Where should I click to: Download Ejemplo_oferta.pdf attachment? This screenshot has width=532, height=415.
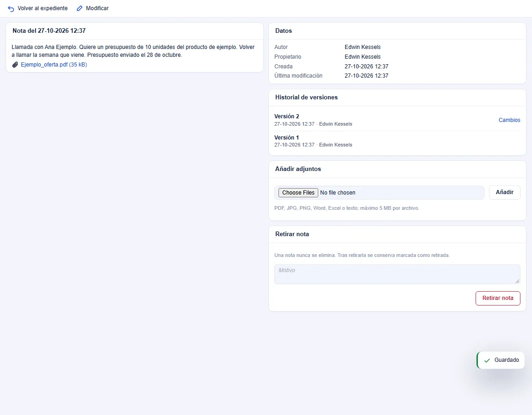54,64
